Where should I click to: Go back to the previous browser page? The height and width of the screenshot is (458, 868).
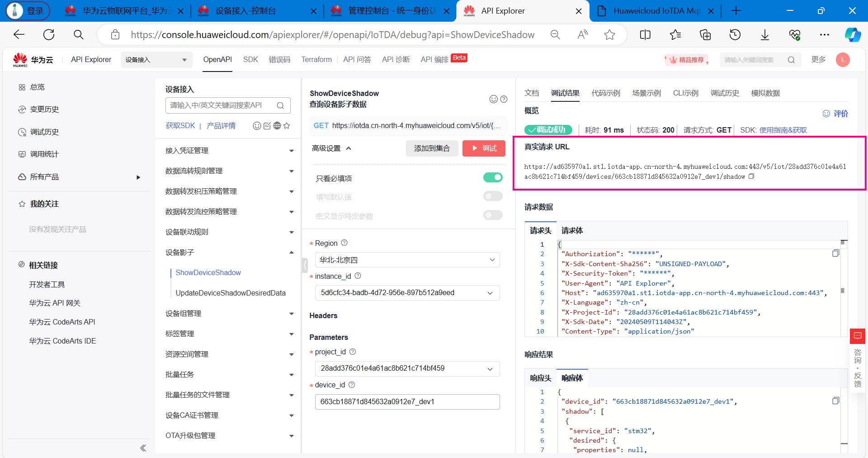[x=19, y=35]
